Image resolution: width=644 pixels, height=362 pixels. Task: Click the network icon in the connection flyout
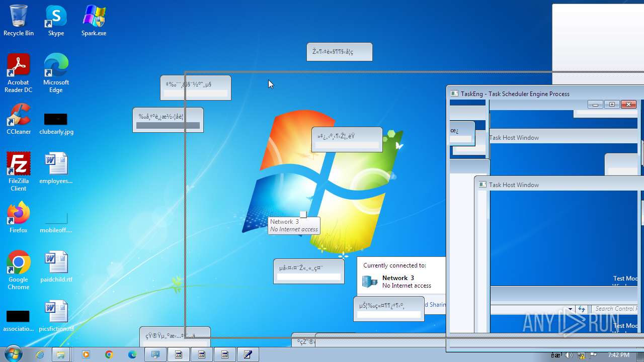(x=370, y=282)
